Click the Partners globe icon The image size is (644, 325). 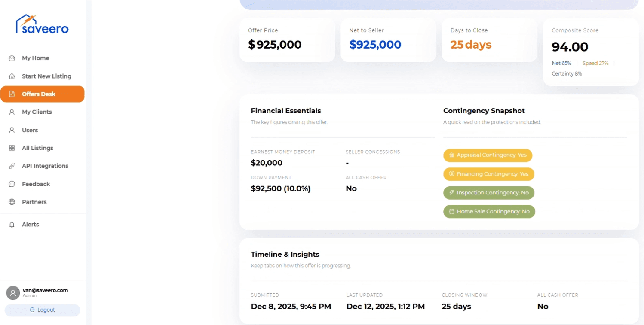[12, 202]
